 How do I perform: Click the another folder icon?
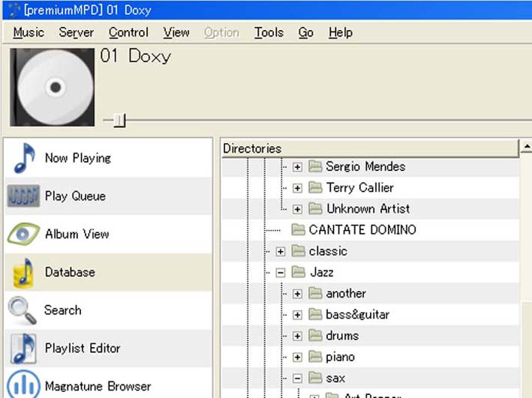(x=315, y=293)
